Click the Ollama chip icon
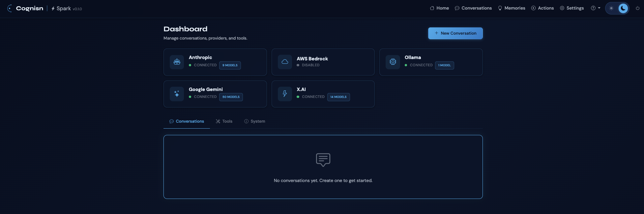644x214 pixels. (393, 62)
